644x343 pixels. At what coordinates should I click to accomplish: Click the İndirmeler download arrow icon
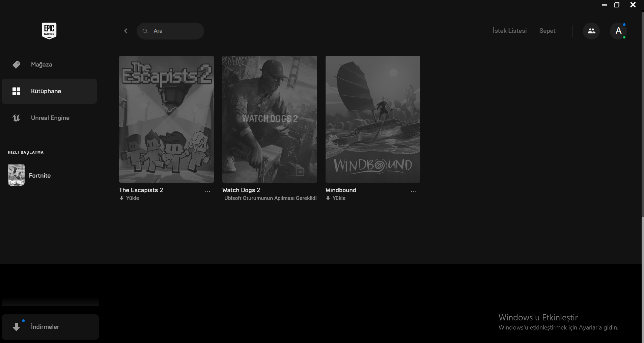(x=16, y=327)
